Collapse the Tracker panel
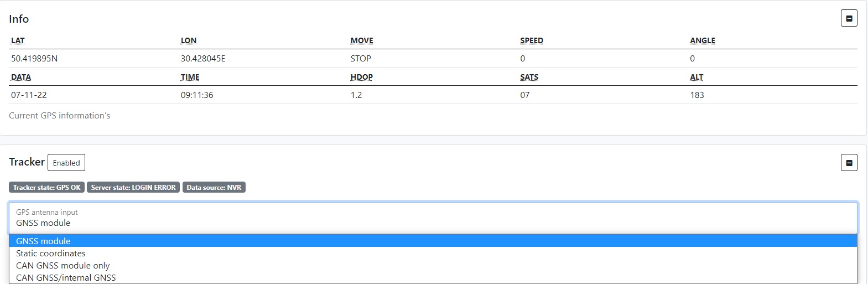The width and height of the screenshot is (868, 284). pos(849,163)
